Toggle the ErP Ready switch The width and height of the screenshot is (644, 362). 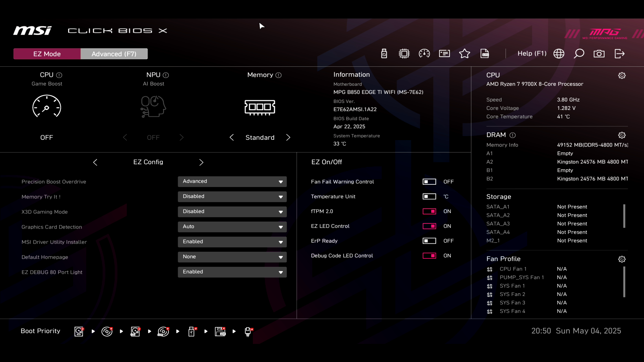[429, 241]
